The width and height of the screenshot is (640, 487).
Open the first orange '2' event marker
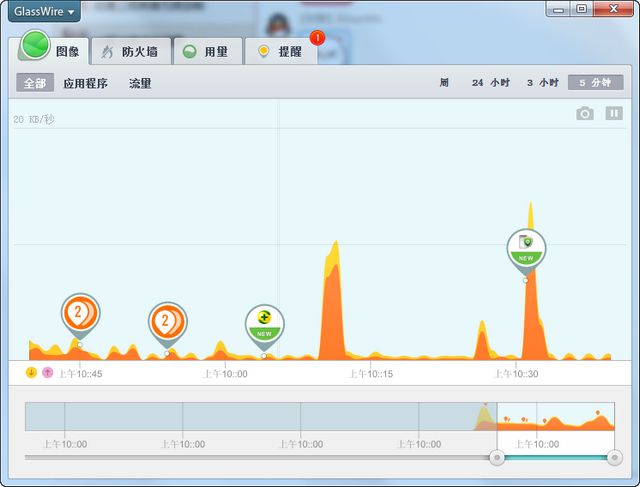coord(80,315)
